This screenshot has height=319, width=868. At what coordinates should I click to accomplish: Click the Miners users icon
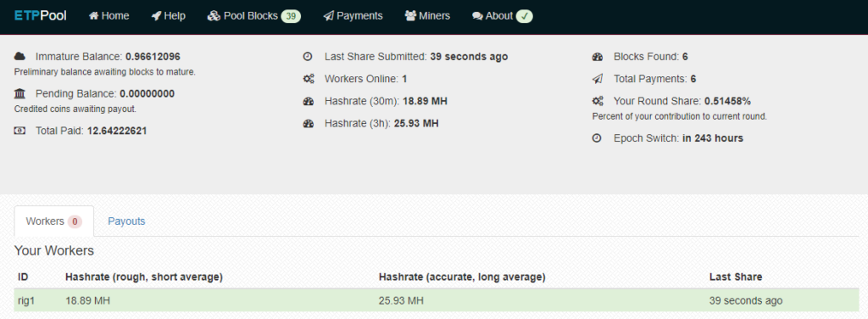pyautogui.click(x=410, y=16)
